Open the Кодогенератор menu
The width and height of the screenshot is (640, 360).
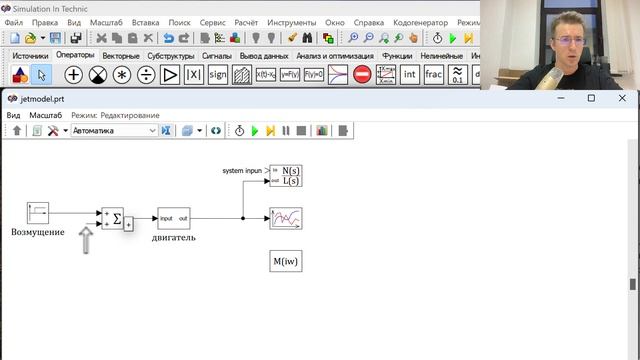(420, 22)
